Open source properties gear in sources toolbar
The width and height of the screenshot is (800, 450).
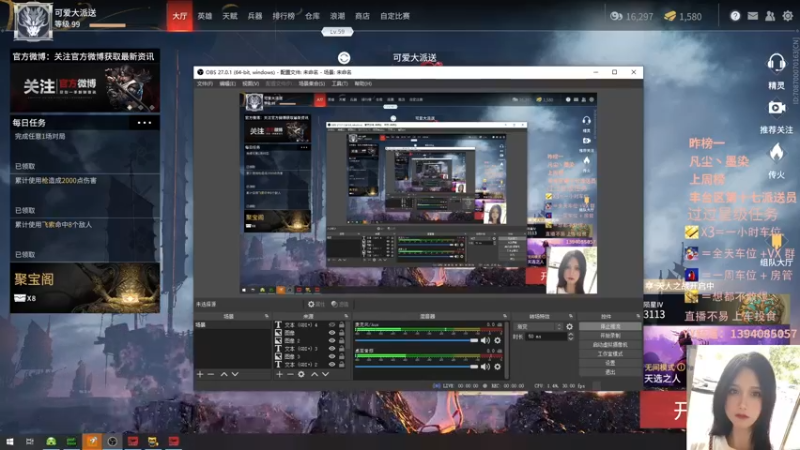[x=301, y=374]
